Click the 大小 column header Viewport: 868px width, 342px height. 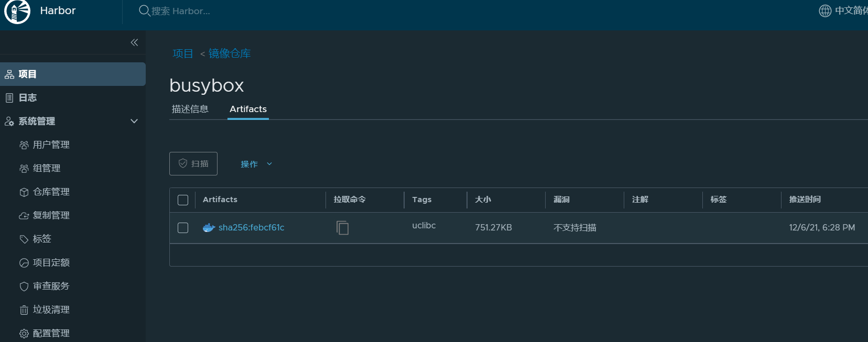click(483, 200)
